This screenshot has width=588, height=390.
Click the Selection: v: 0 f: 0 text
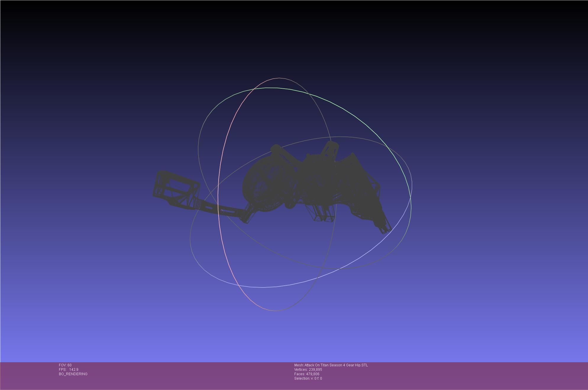(x=308, y=378)
